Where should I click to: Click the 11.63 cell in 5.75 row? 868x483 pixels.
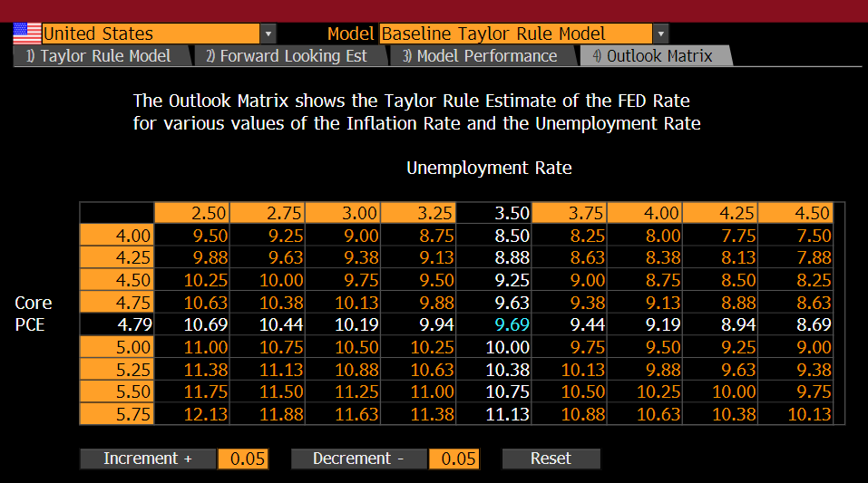coord(343,414)
